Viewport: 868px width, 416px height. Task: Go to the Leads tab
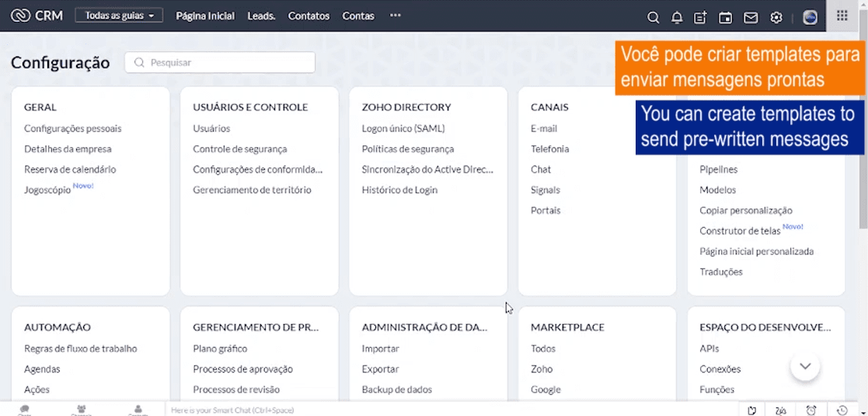click(261, 16)
